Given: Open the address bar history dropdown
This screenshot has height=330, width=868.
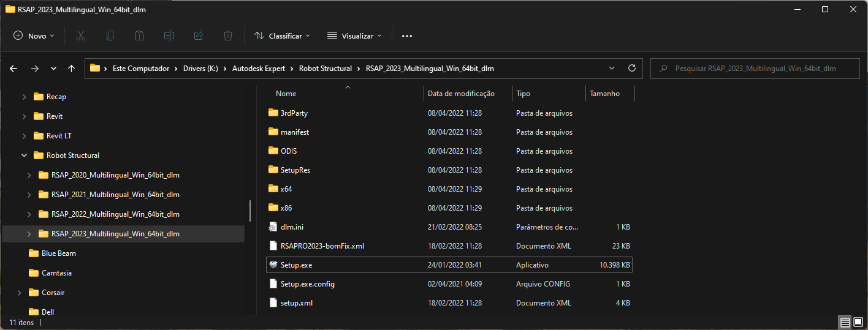Looking at the screenshot, I should coord(611,69).
